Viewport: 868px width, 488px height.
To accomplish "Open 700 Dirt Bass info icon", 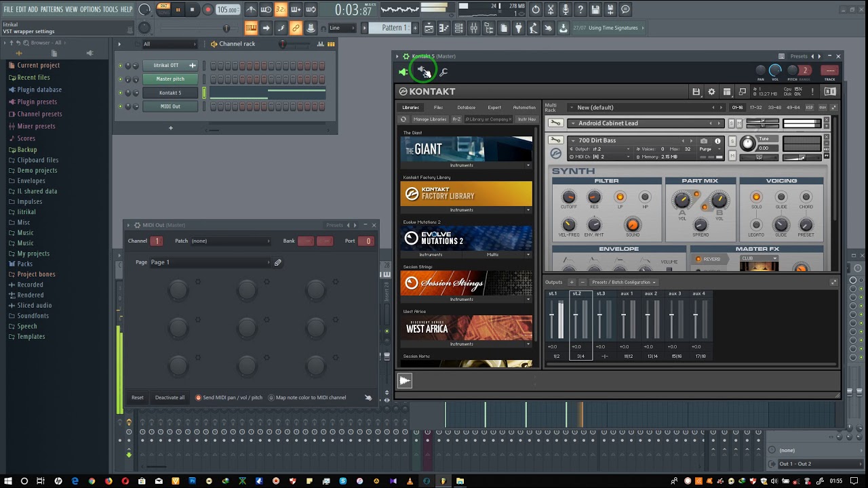I will (717, 141).
